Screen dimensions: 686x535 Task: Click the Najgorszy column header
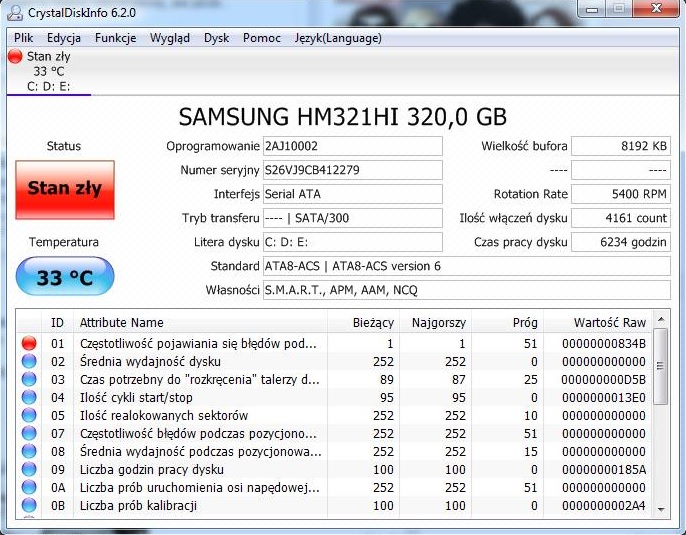click(435, 322)
